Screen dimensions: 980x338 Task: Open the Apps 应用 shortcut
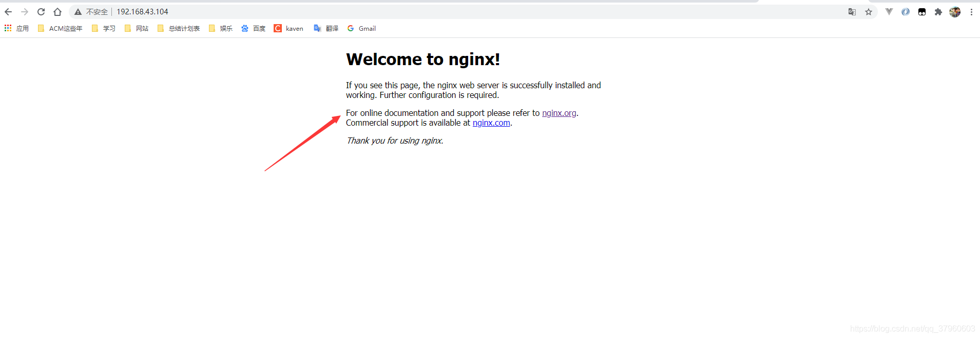[x=16, y=28]
